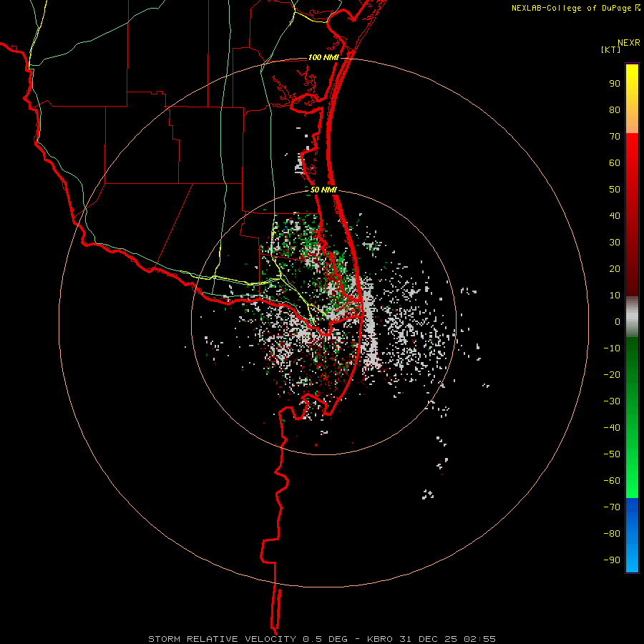Click the 20 value on velocity scale
Screen dimensions: 644x644
[615, 269]
